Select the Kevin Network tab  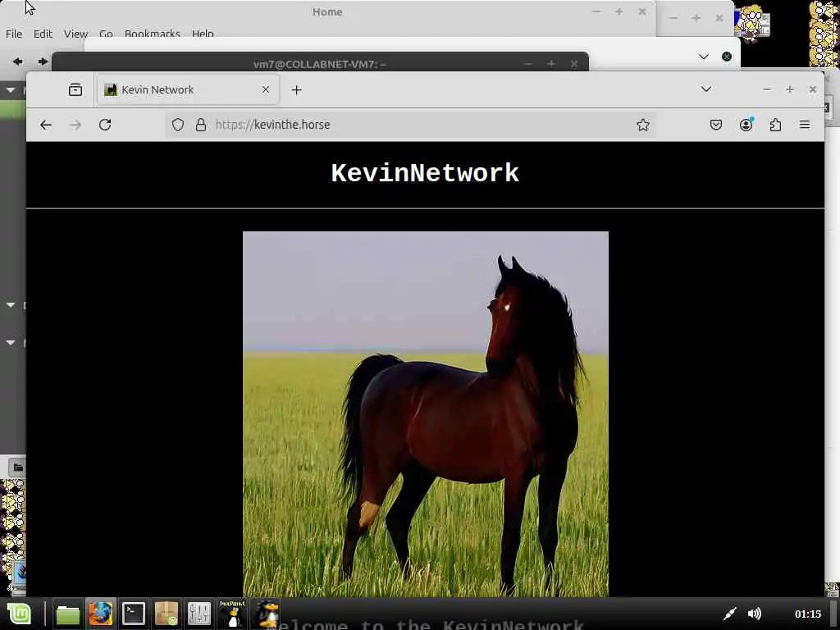(x=188, y=89)
